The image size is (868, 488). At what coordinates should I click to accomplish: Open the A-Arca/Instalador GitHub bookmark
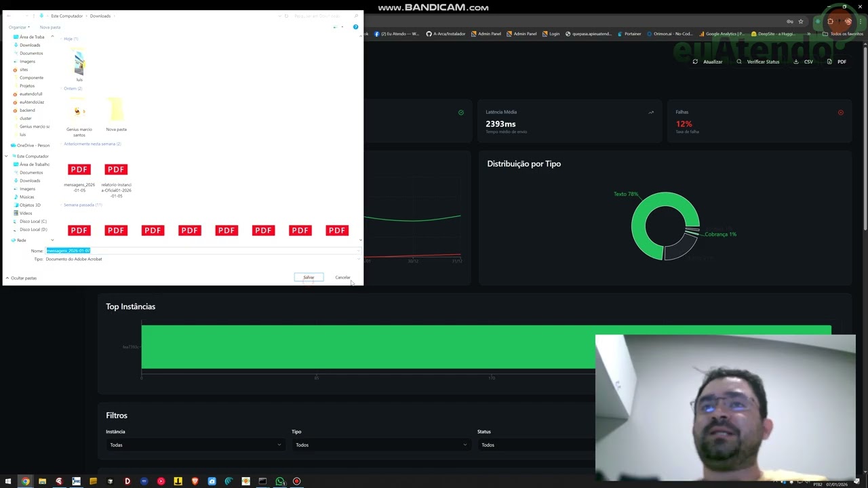[x=446, y=34]
